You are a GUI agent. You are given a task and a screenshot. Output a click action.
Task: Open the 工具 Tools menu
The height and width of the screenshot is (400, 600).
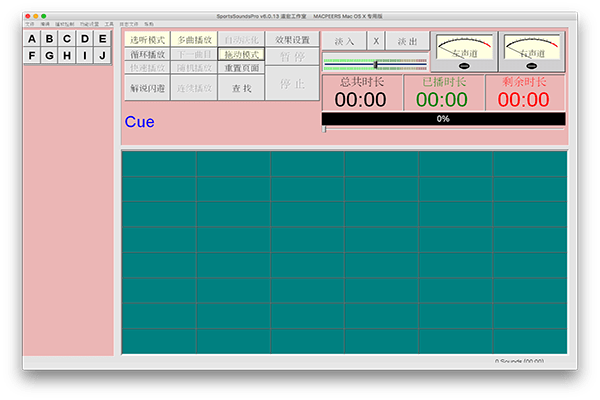(109, 24)
